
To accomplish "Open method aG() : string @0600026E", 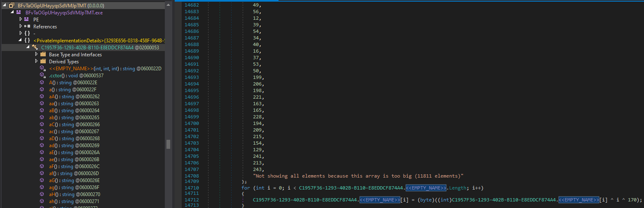I will [x=74, y=180].
